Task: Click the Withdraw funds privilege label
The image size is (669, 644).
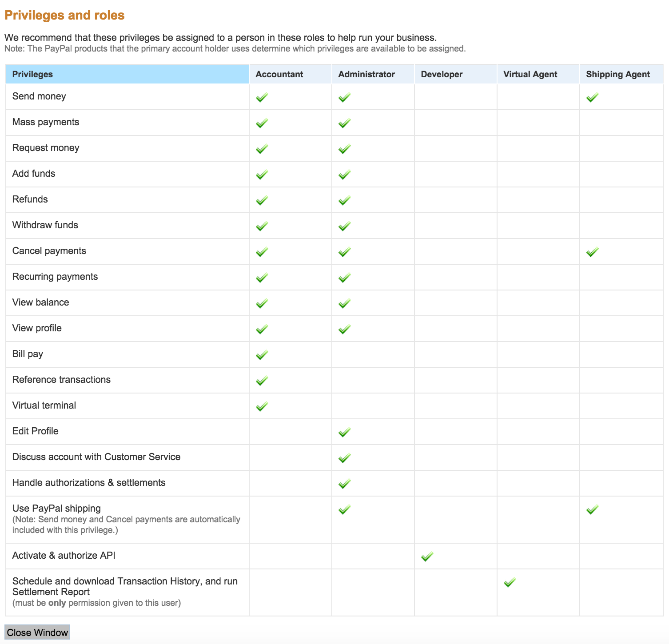Action: (45, 225)
